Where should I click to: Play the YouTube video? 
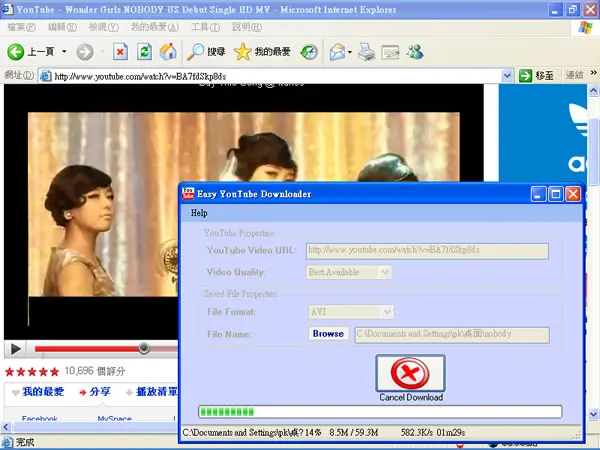pyautogui.click(x=15, y=349)
